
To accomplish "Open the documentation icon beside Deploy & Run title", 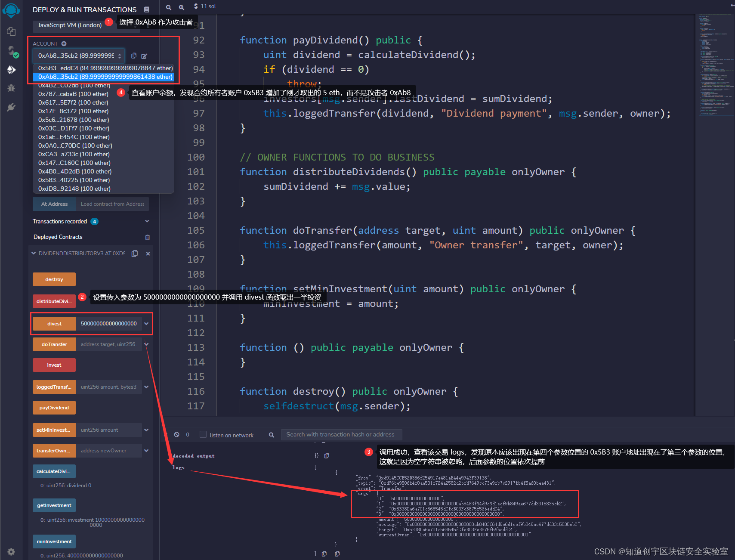I will [x=147, y=9].
